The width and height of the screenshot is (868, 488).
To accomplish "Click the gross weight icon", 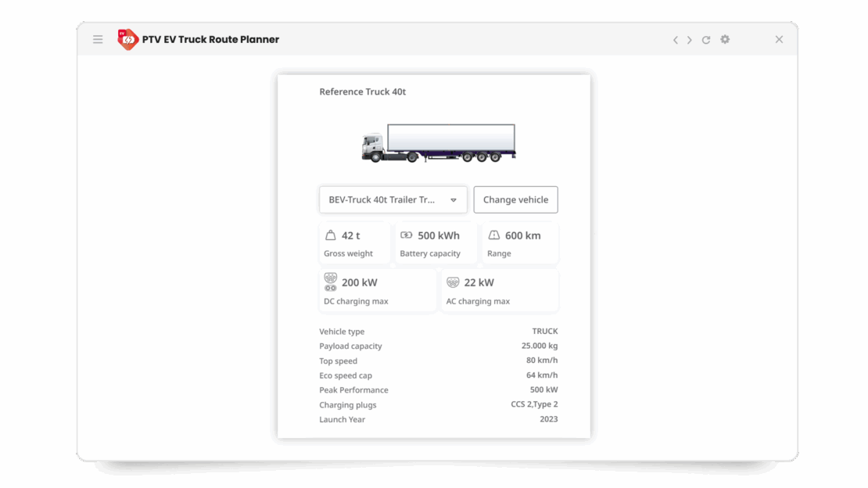I will pos(331,235).
